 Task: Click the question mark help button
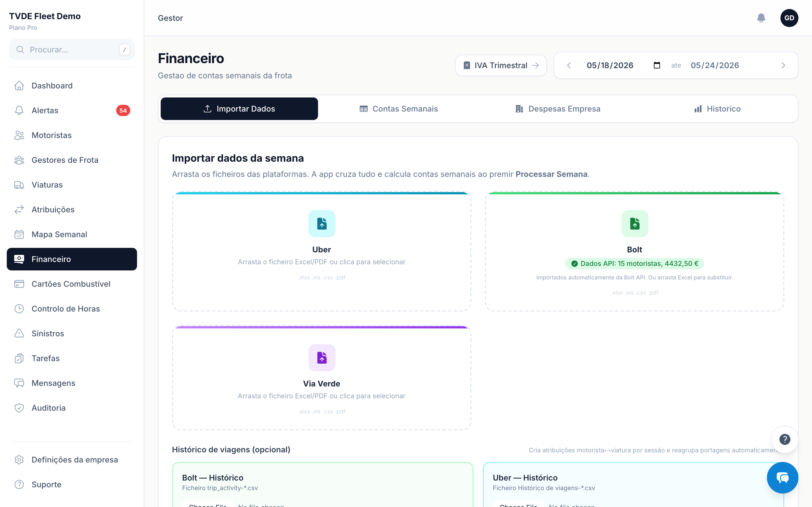(784, 439)
